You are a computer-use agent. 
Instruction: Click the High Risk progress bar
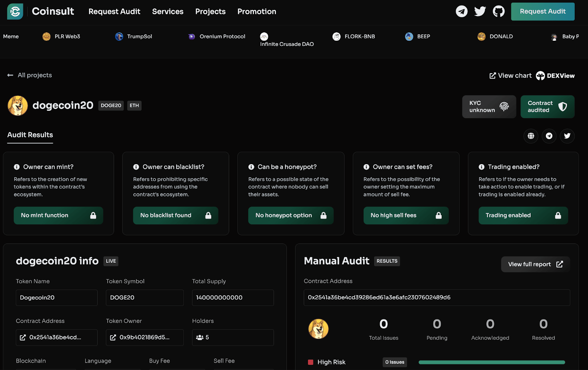pos(492,362)
